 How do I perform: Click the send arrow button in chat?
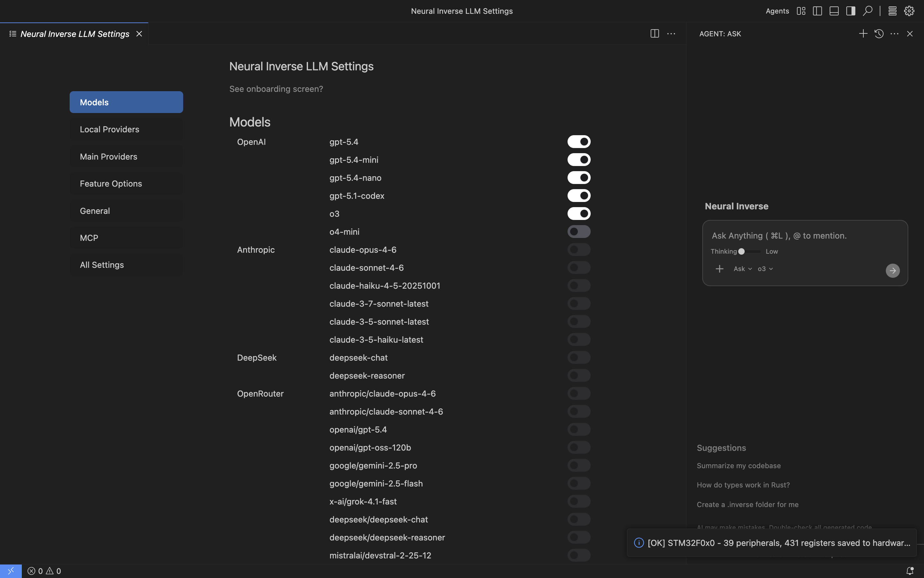tap(893, 271)
